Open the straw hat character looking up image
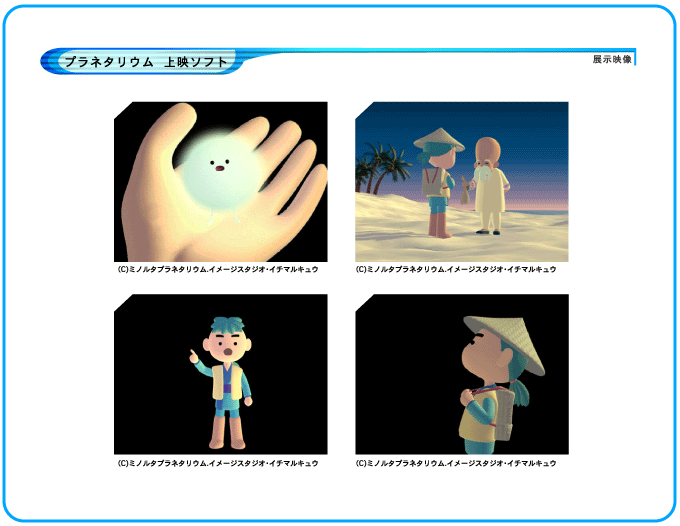Screen dimensions: 680x526 point(462,374)
